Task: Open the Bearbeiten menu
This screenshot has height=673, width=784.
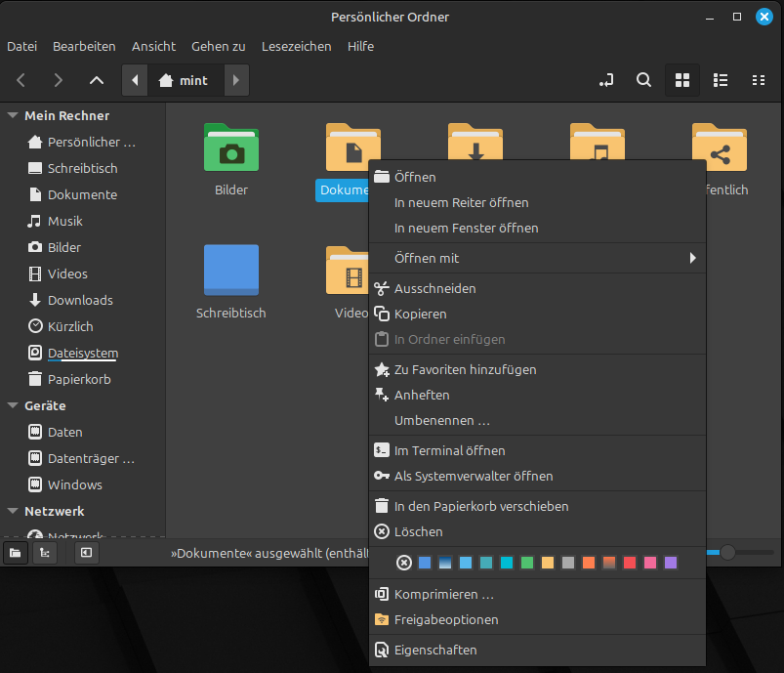Action: [x=84, y=46]
